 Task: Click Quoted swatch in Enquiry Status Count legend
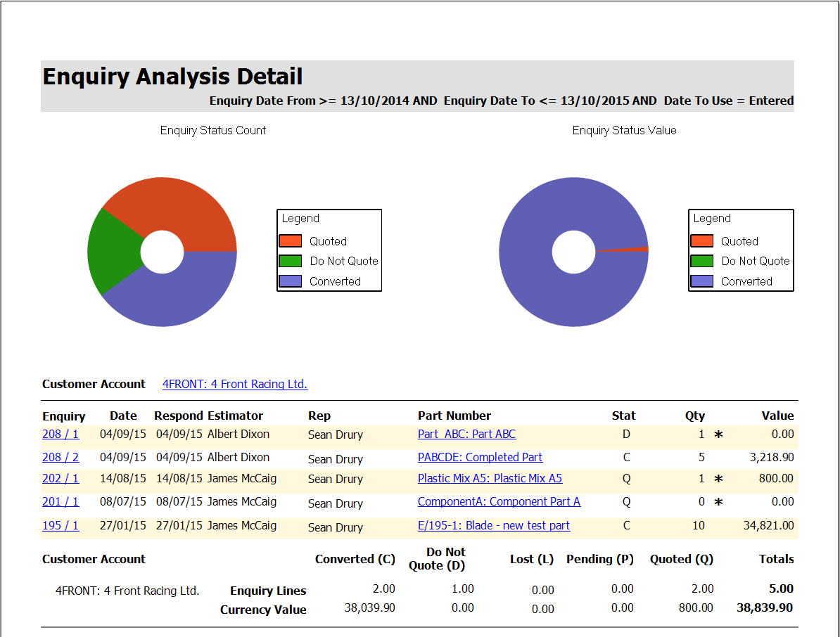pos(290,241)
